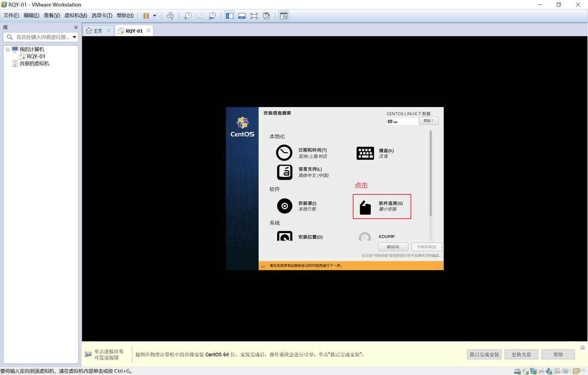Viewport: 588px width, 375px height.
Task: Click the revert to snapshot toolbar icon
Action: (200, 16)
